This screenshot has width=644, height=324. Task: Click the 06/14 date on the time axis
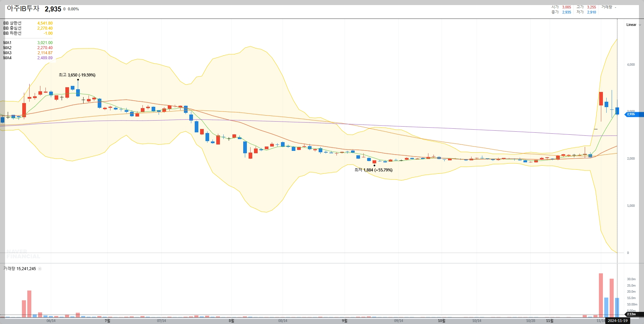pyautogui.click(x=51, y=321)
